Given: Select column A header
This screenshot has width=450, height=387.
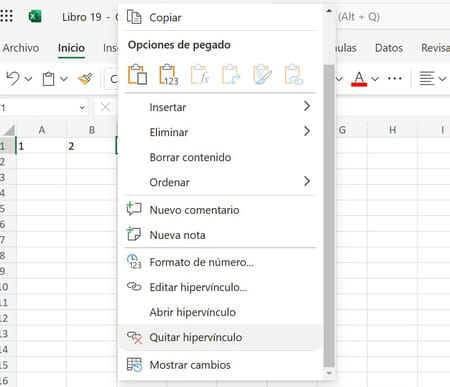Looking at the screenshot, I should click(41, 130).
